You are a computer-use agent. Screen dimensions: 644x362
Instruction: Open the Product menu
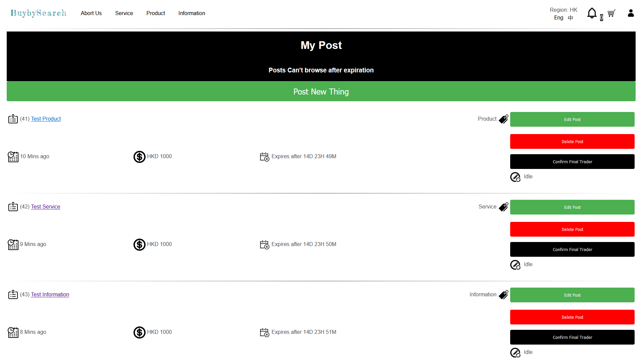click(156, 13)
